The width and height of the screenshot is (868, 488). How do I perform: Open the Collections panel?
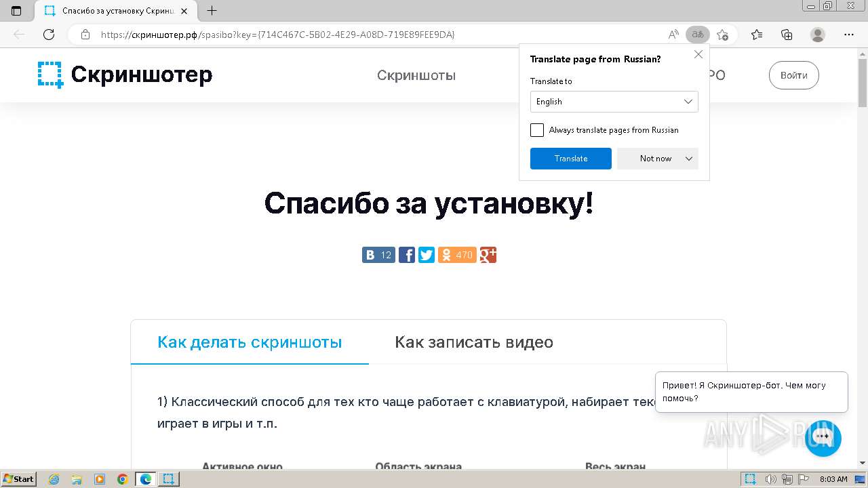(787, 35)
